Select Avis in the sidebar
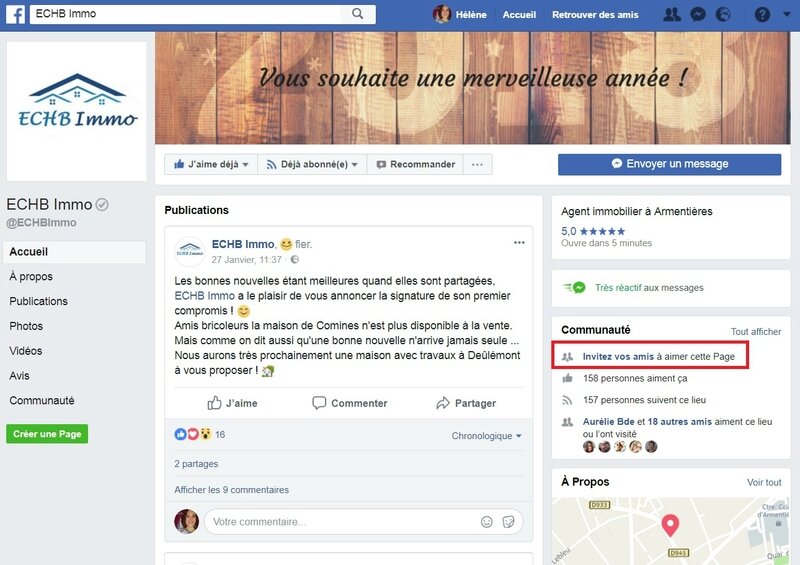This screenshot has height=565, width=800. pyautogui.click(x=19, y=376)
